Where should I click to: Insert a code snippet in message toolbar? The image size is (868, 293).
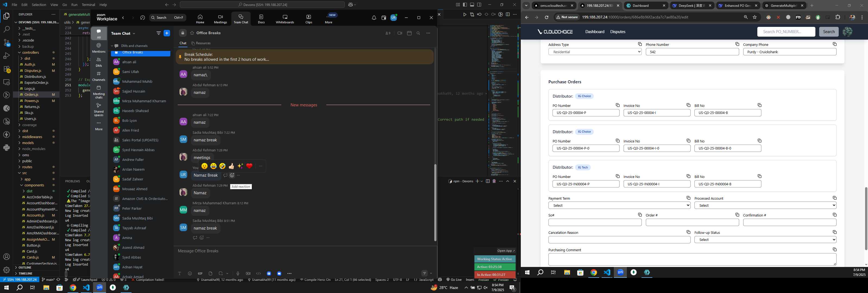click(259, 273)
